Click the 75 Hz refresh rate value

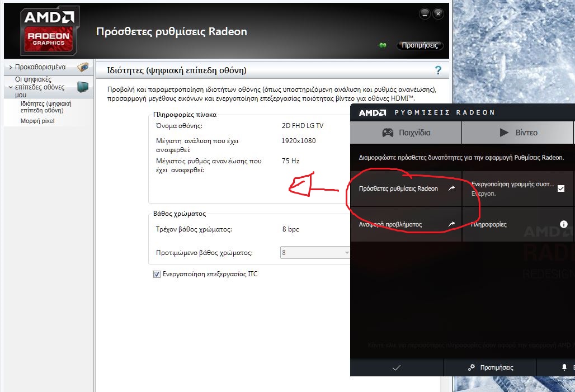pyautogui.click(x=290, y=161)
